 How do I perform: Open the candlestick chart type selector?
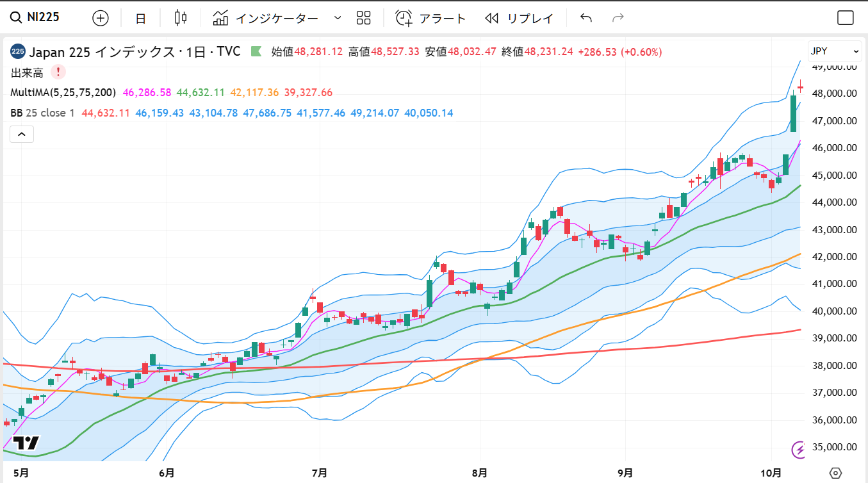(x=181, y=18)
